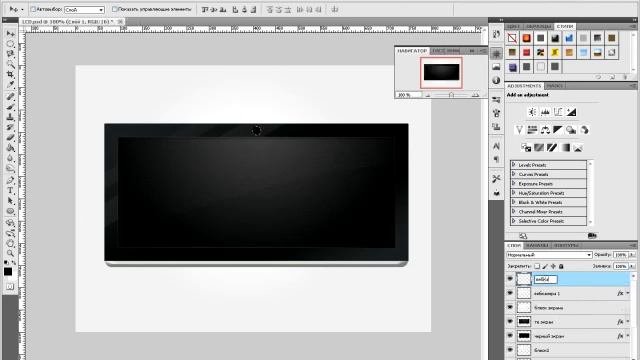Add a Curves adjustment
This screenshot has height=360, width=640.
click(558, 112)
